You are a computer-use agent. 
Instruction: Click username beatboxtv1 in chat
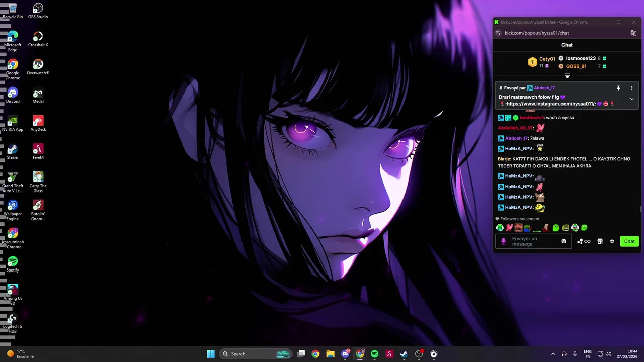531,117
